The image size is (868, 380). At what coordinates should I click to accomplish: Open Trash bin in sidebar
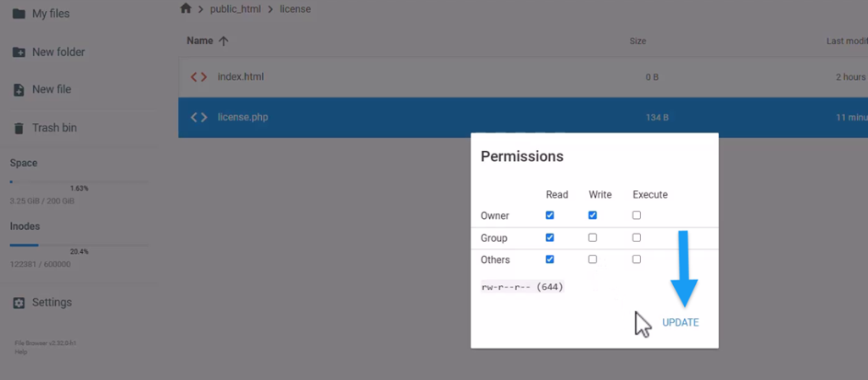54,128
